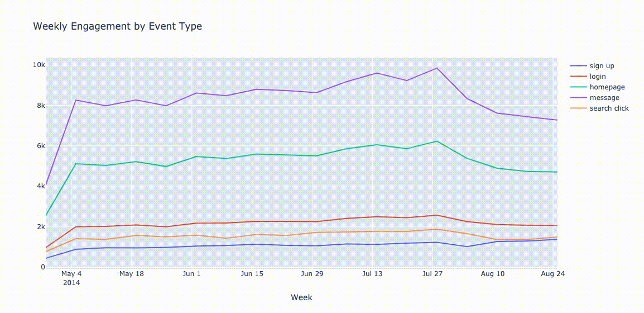Click the purple line swatch beside 'message'

coord(579,98)
